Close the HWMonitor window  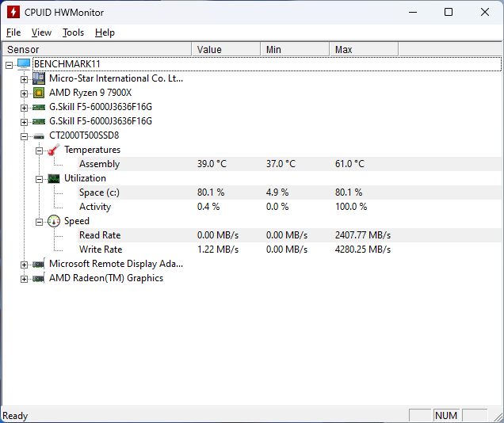485,12
